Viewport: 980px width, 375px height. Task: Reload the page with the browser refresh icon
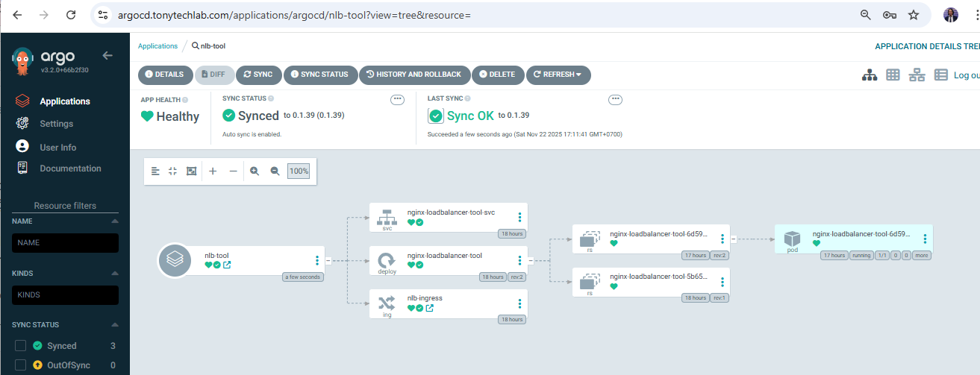[x=70, y=15]
